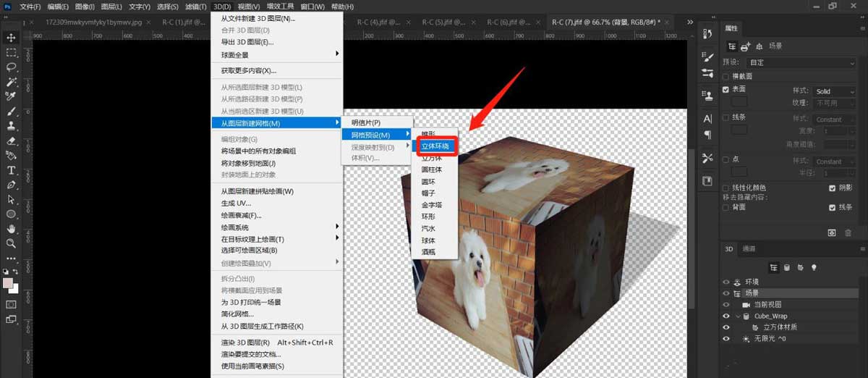The image size is (868, 378).
Task: Select the Hand tool
Action: 12,229
